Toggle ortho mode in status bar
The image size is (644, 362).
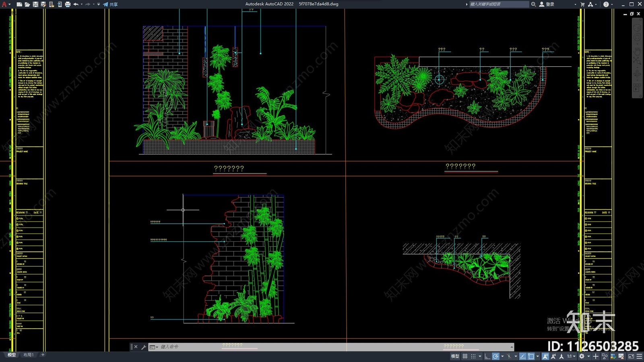(x=487, y=356)
